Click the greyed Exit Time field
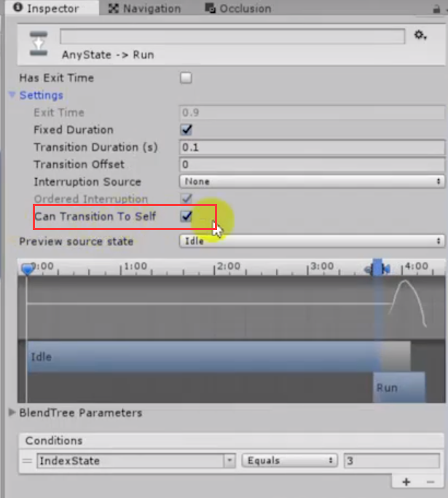 tap(312, 112)
